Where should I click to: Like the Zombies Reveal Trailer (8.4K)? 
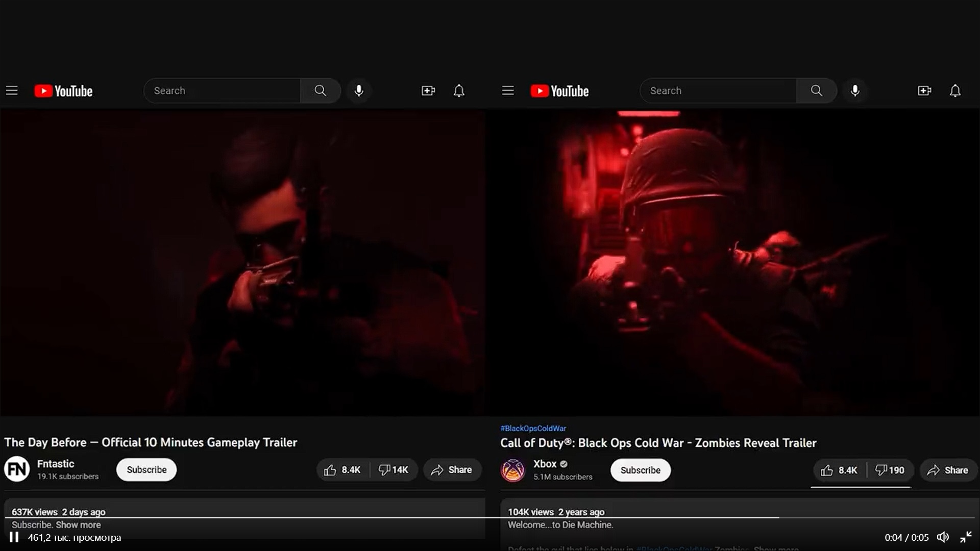point(839,470)
